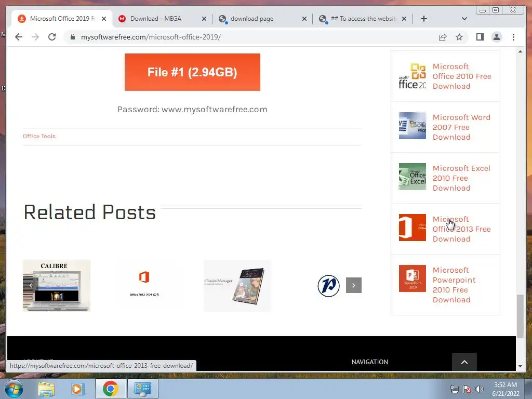Viewport: 532px width, 399px height.
Task: Click the back-to-top arrow button
Action: tap(464, 362)
